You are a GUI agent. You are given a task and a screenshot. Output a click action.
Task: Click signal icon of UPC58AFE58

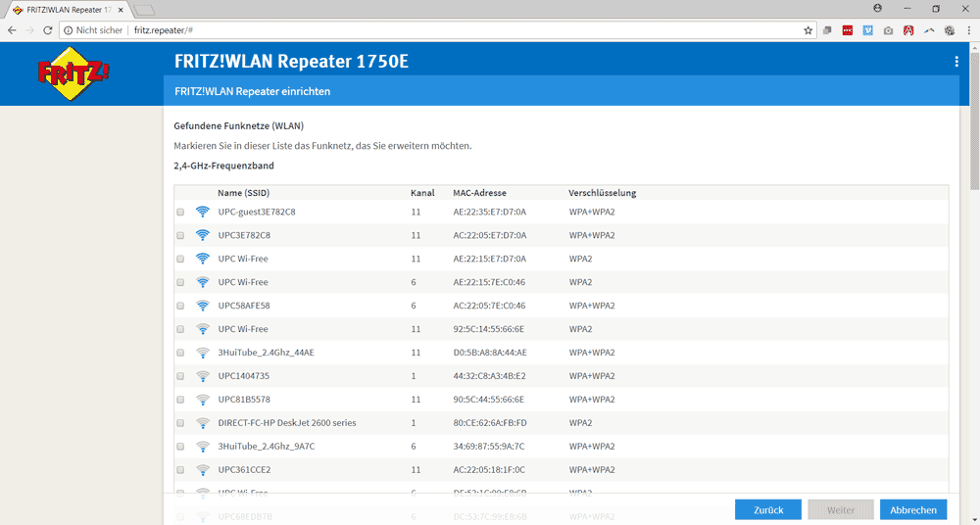click(x=202, y=306)
